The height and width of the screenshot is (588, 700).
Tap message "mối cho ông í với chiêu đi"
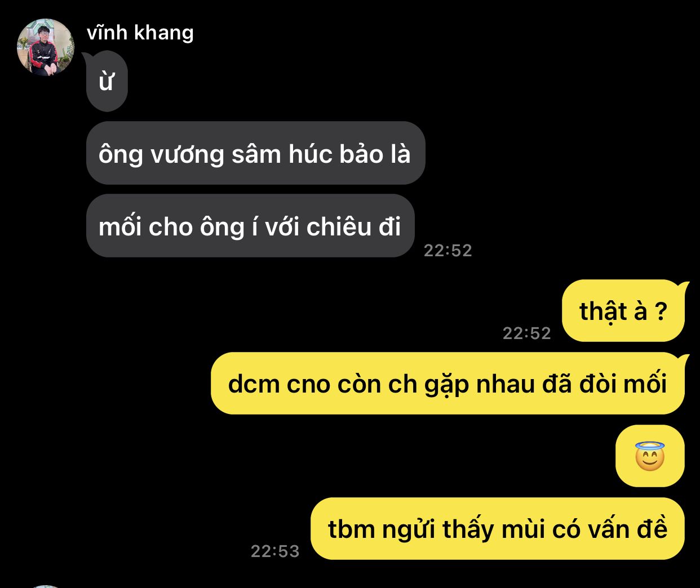[250, 226]
